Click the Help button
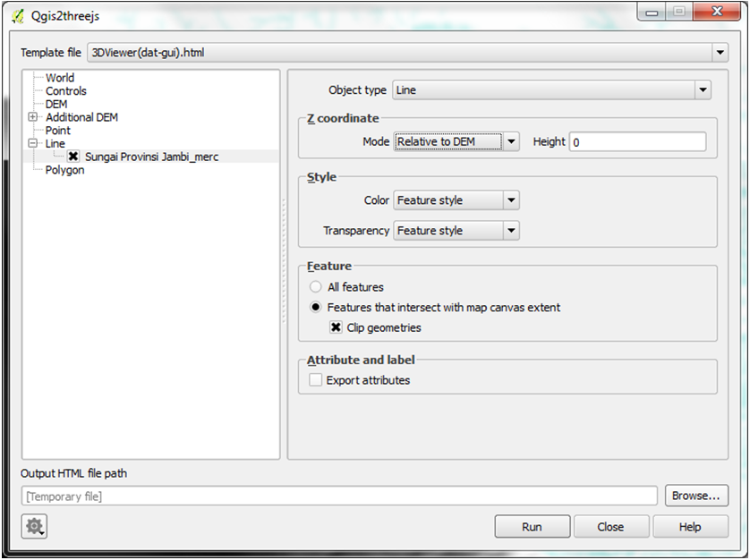The width and height of the screenshot is (750, 560). 690,527
